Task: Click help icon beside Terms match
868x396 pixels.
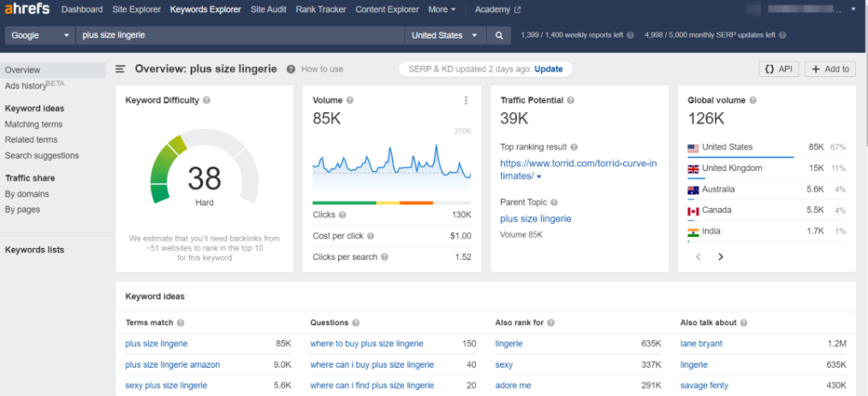Action: 181,323
